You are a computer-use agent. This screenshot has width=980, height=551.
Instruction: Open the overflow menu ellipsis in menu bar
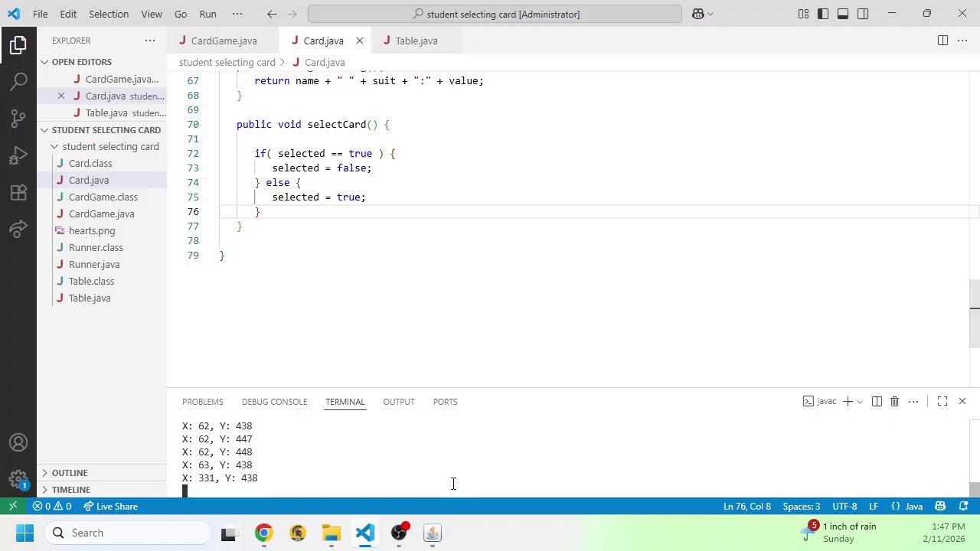coord(237,14)
